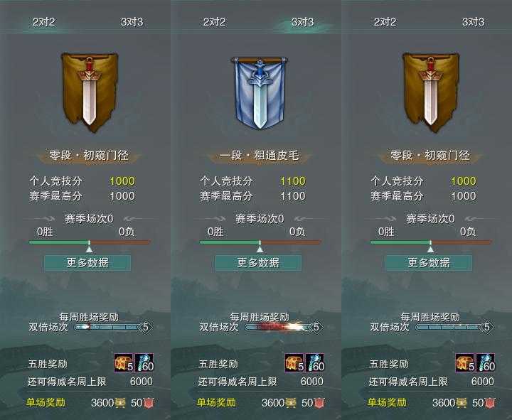Image resolution: width=512 pixels, height=420 pixels.
Task: Select the 3对3 tab in the right panel
Action: tap(473, 22)
